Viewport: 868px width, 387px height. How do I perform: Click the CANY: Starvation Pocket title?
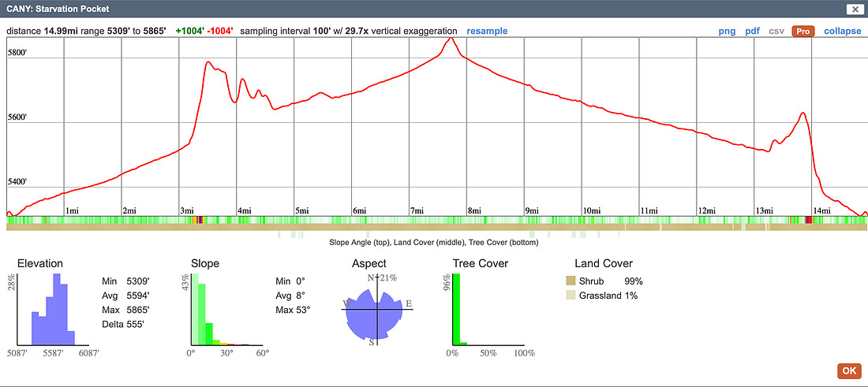58,9
